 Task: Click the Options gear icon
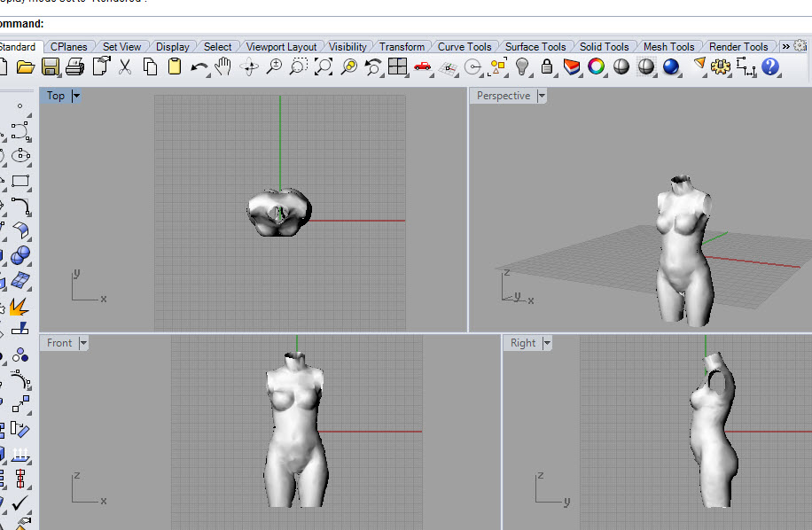point(721,66)
